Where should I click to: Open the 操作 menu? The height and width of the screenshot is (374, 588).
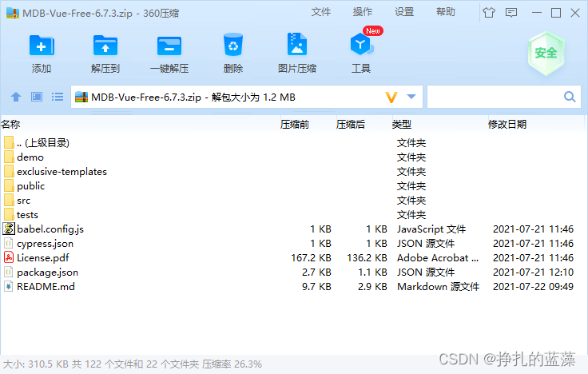[363, 12]
